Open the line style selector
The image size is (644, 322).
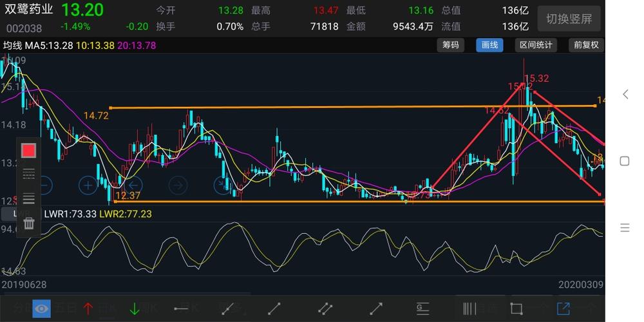coord(29,174)
